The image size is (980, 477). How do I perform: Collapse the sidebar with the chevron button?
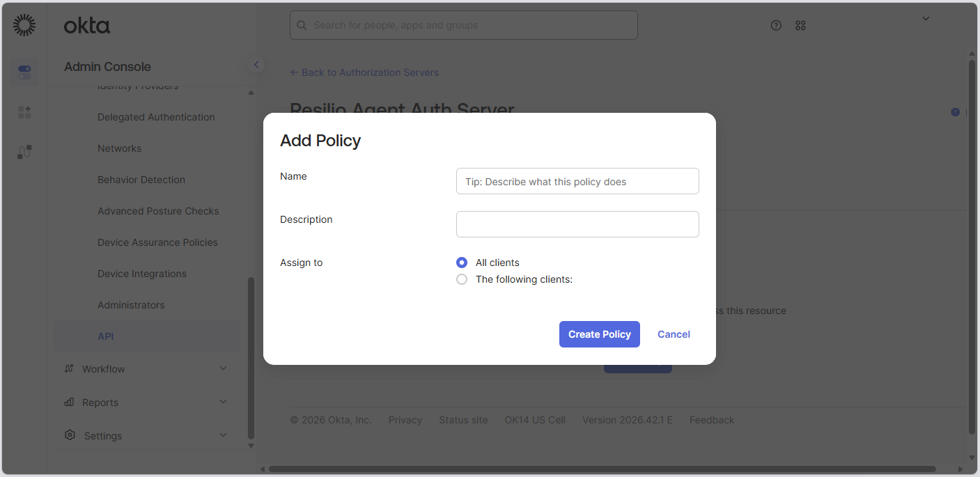coord(256,65)
